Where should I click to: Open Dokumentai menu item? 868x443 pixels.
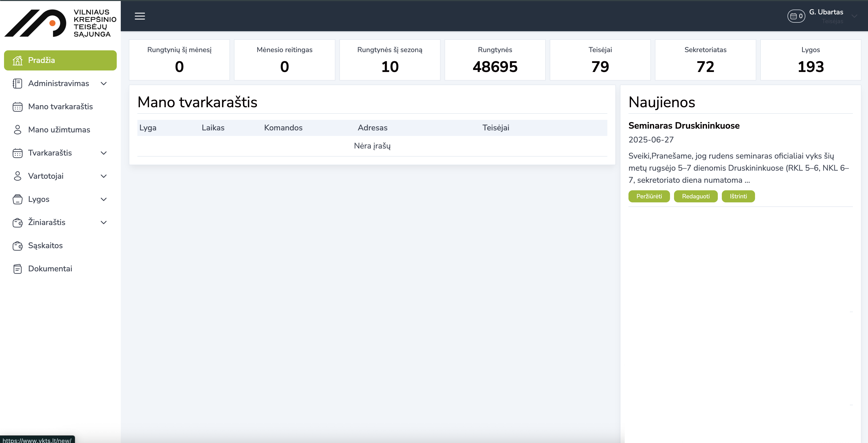click(60, 269)
